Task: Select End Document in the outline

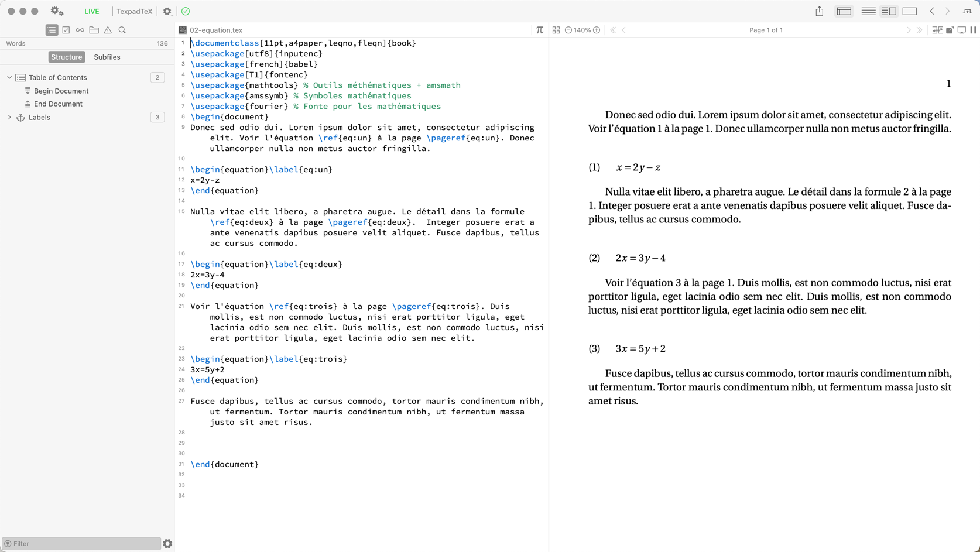Action: point(58,104)
